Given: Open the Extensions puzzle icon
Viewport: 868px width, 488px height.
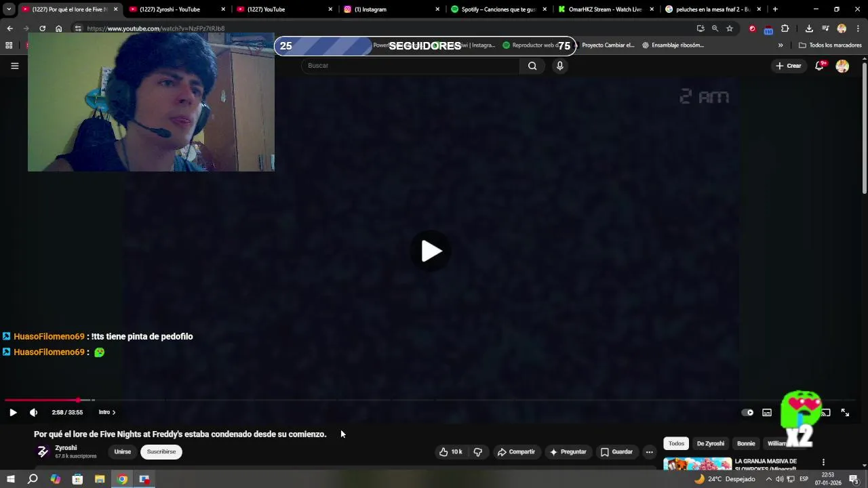Looking at the screenshot, I should 785,28.
